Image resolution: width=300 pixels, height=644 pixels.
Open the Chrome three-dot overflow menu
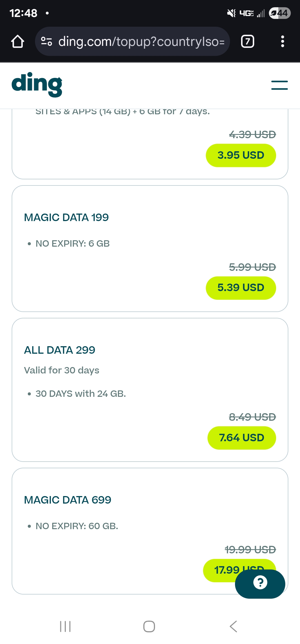click(282, 41)
